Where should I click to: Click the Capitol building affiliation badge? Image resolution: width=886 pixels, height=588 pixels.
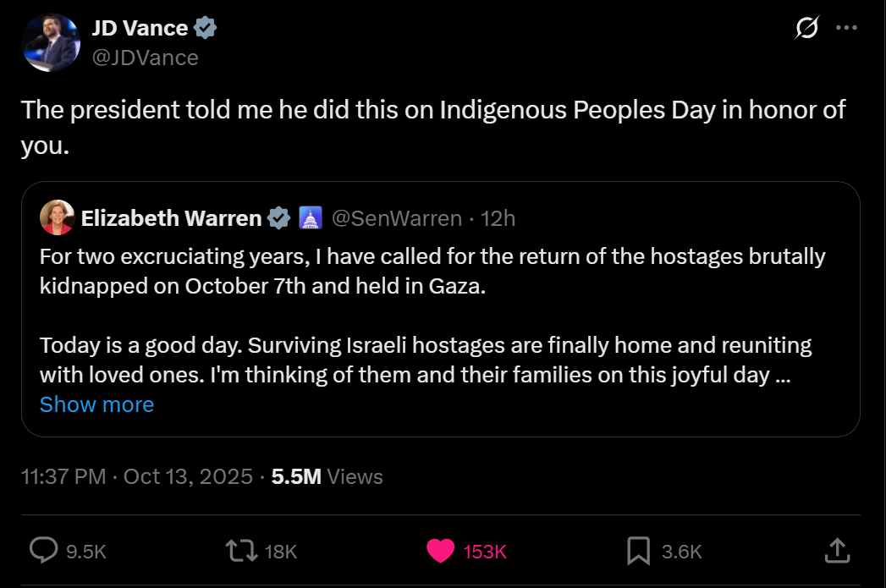click(x=311, y=219)
